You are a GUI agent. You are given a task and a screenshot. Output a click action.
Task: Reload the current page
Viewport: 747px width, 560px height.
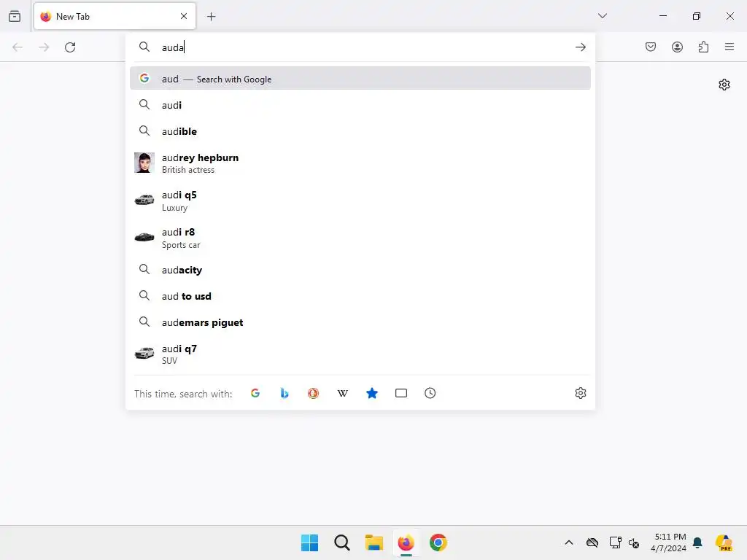70,47
